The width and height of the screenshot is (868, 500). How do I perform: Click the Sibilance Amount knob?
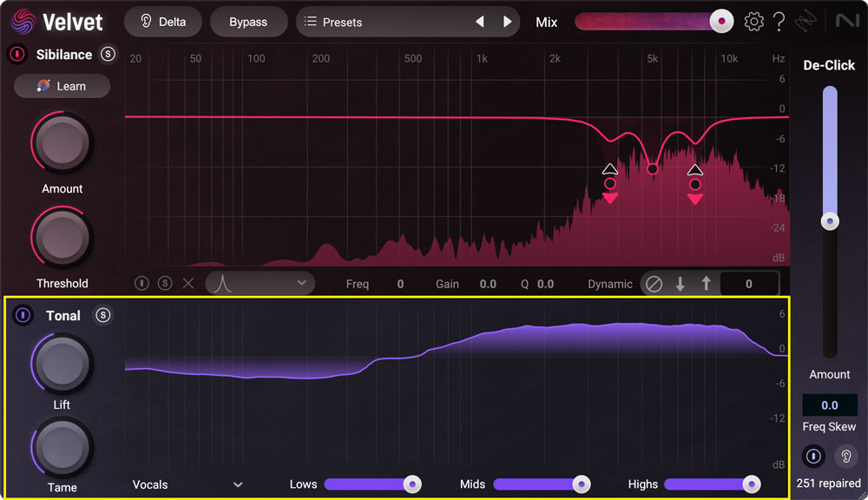62,142
